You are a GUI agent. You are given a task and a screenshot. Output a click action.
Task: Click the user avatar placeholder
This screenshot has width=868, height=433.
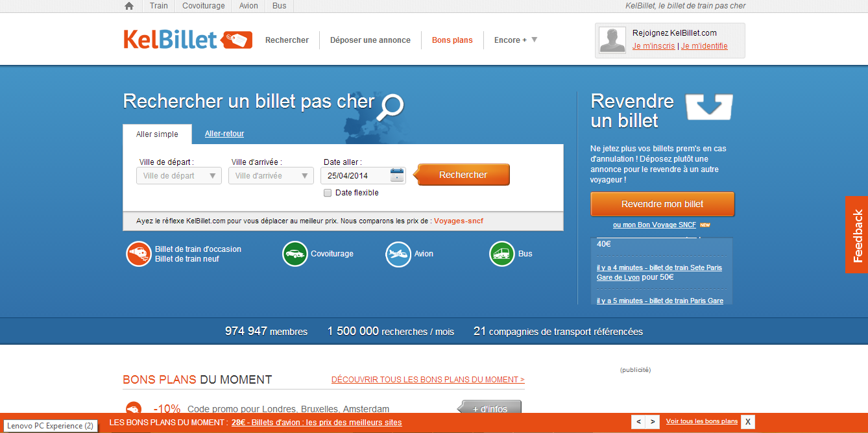tap(612, 40)
